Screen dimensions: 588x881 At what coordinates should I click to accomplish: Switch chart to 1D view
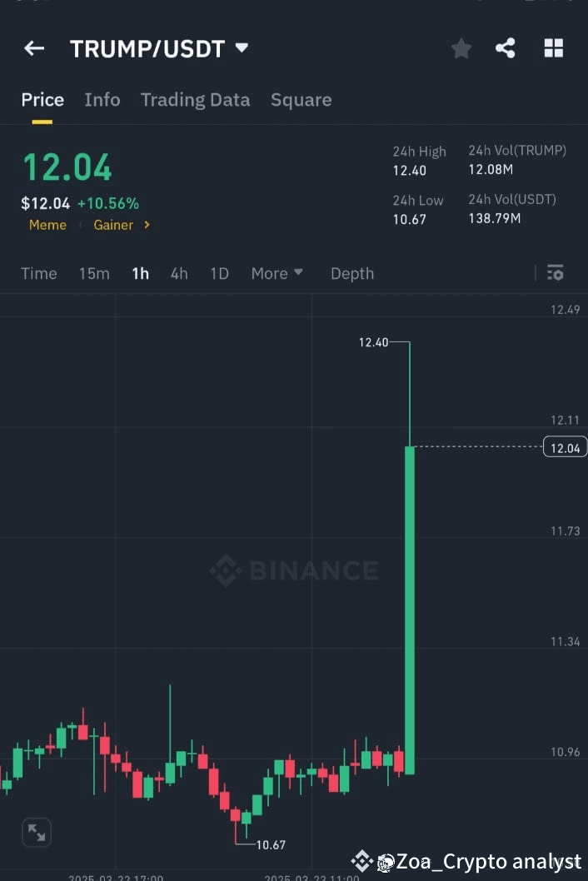pos(218,273)
